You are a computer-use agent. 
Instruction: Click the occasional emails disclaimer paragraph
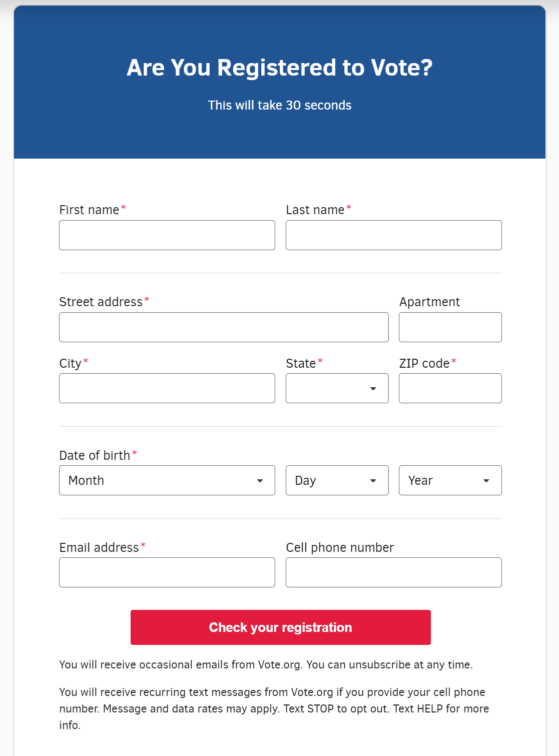[x=266, y=664]
